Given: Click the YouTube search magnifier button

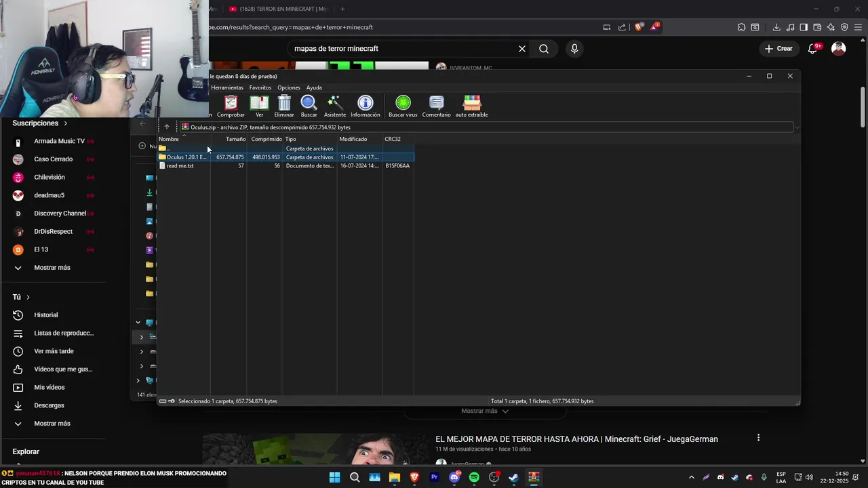Looking at the screenshot, I should pyautogui.click(x=544, y=49).
